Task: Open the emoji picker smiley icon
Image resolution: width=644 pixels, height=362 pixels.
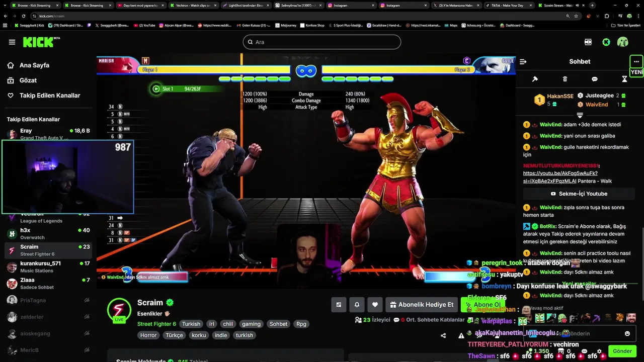Action: coord(627,333)
